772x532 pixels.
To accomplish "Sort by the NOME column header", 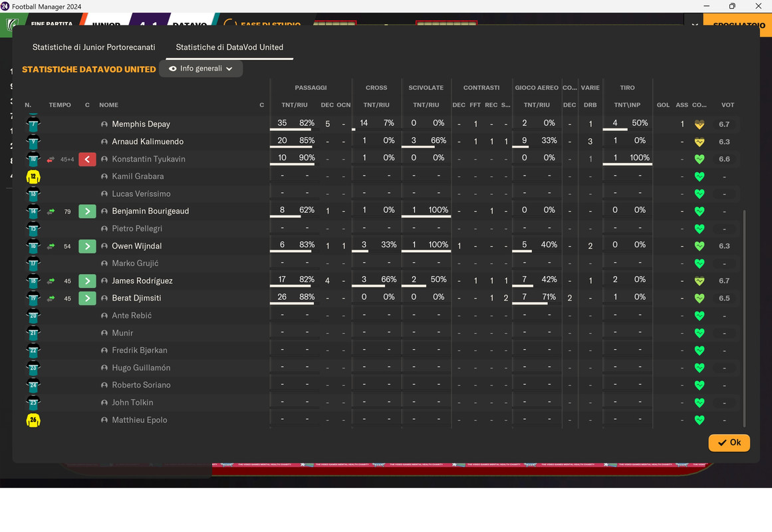I will [108, 105].
